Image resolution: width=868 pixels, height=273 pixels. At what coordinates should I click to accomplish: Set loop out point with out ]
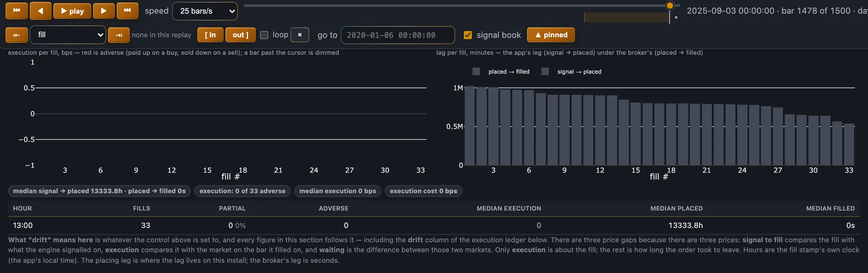click(241, 35)
